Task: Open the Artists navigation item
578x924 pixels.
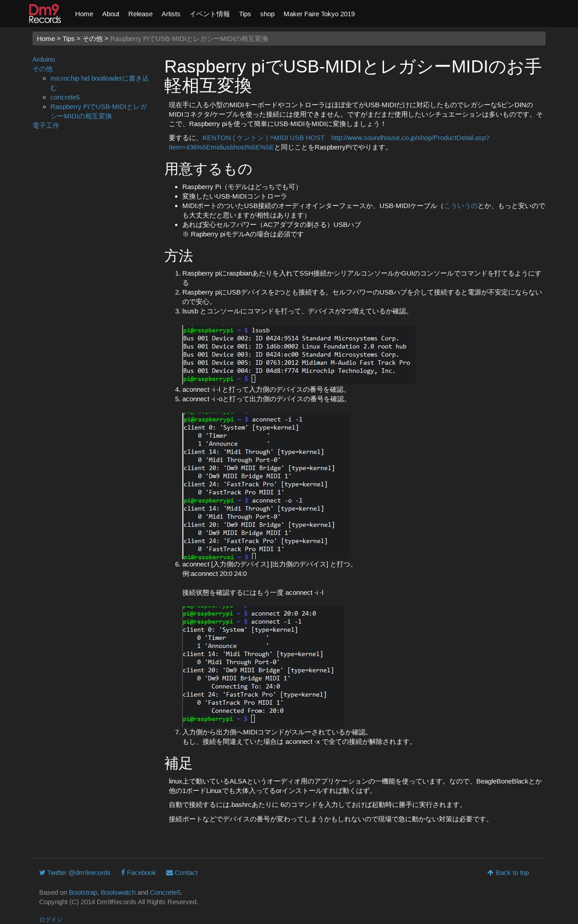Action: tap(171, 14)
